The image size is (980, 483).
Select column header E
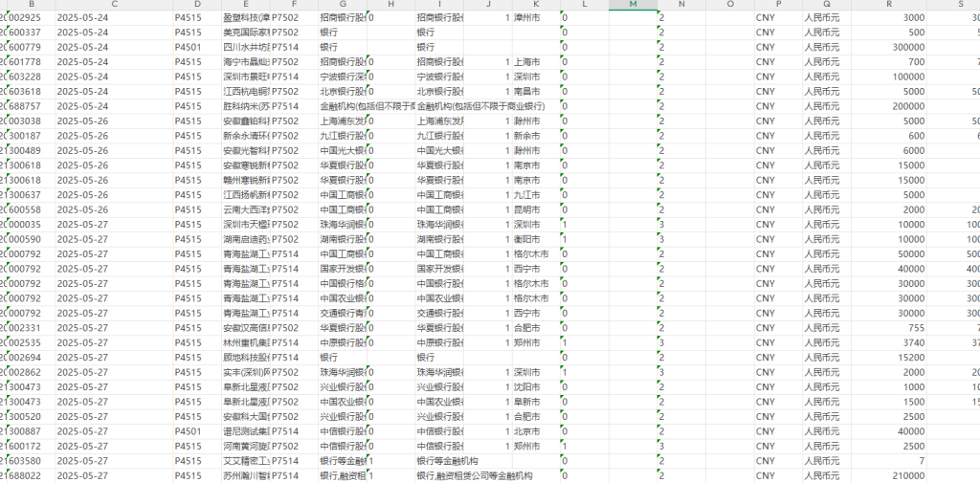pos(246,5)
